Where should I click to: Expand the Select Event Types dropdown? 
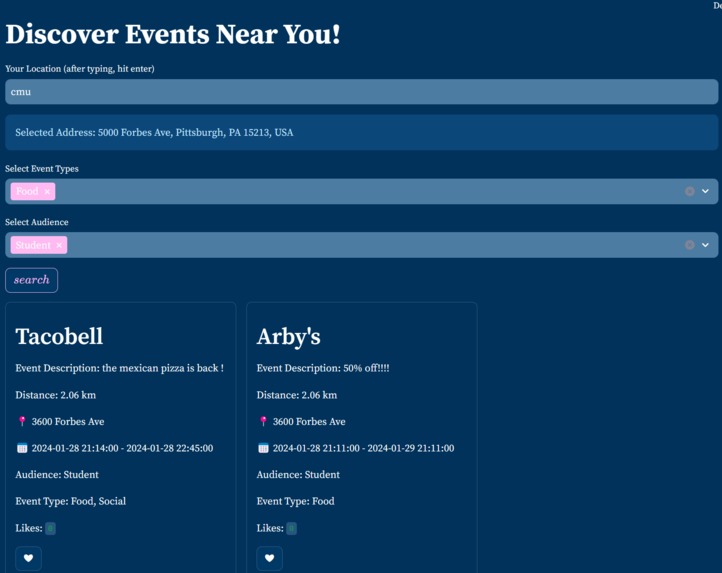(705, 191)
